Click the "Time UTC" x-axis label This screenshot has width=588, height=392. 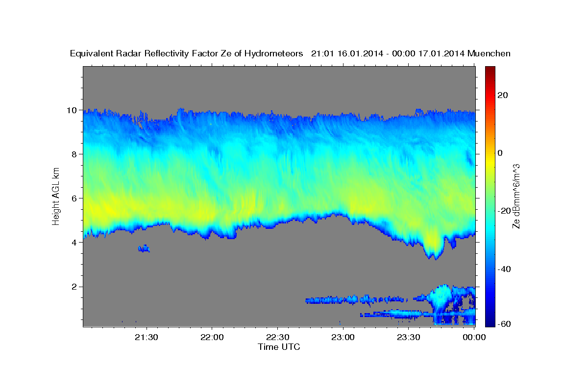(279, 347)
